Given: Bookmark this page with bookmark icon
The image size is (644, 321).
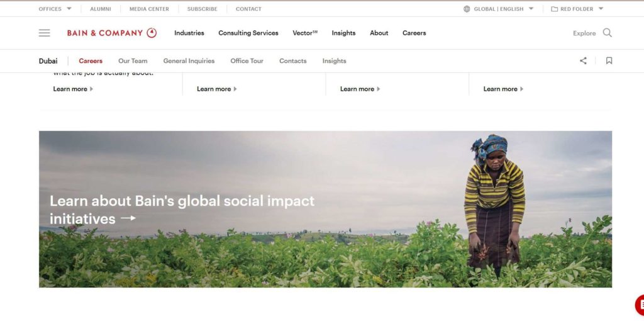Looking at the screenshot, I should click(609, 61).
